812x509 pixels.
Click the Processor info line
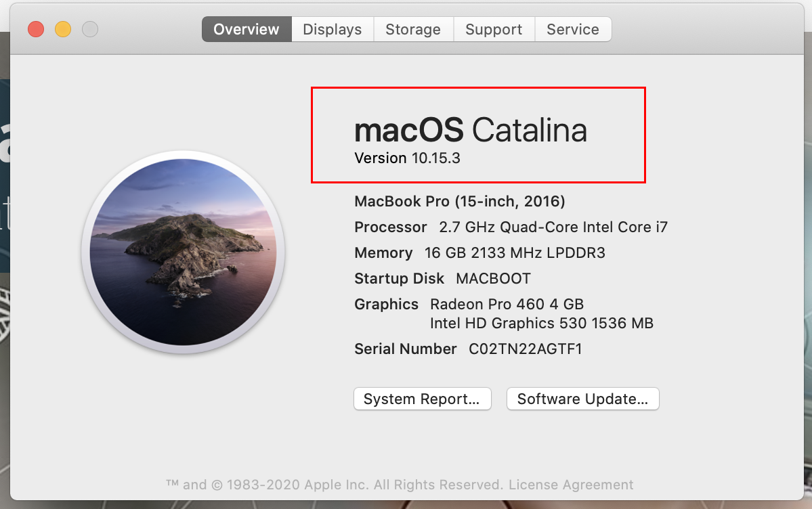[x=511, y=227]
